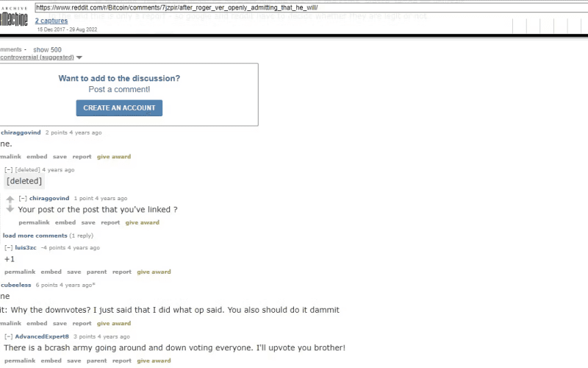Click the CREATE AN ACCOUNT button
The height and width of the screenshot is (368, 588).
coord(119,108)
